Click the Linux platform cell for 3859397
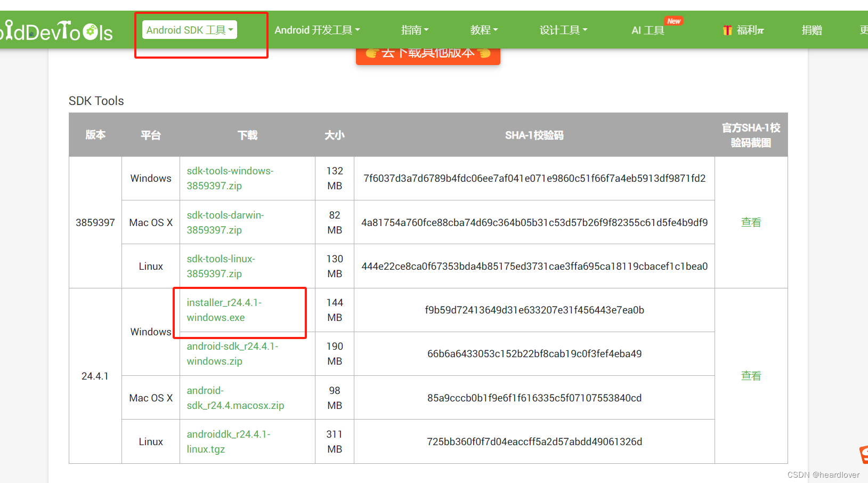Image resolution: width=868 pixels, height=483 pixels. coord(151,266)
